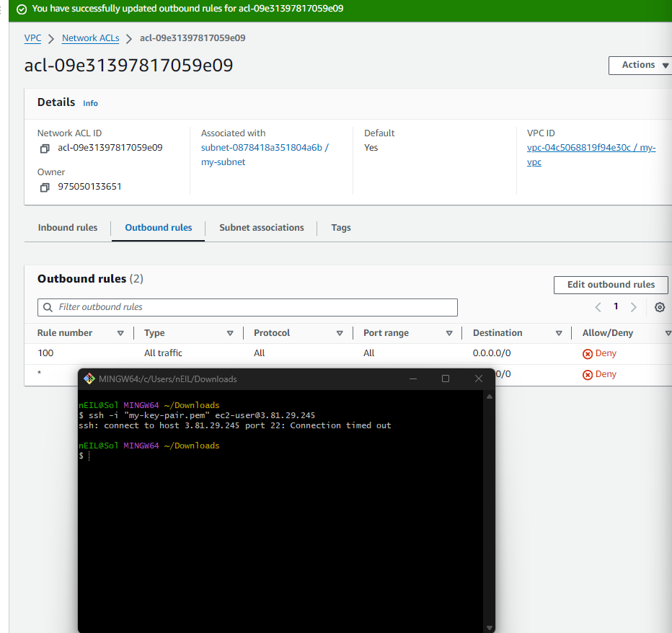Sort by Rule number column
Screen dimensions: 672x633
click(x=120, y=333)
